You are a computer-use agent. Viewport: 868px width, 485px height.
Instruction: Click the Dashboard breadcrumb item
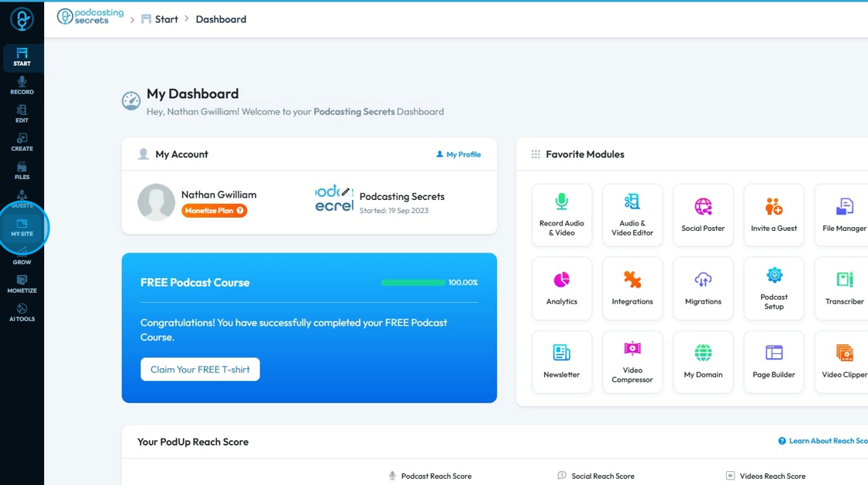click(x=221, y=19)
